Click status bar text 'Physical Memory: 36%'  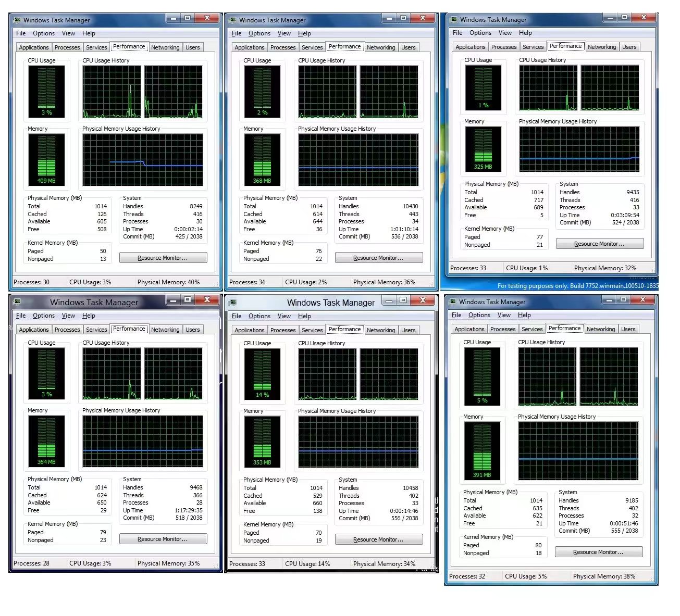[x=384, y=282]
